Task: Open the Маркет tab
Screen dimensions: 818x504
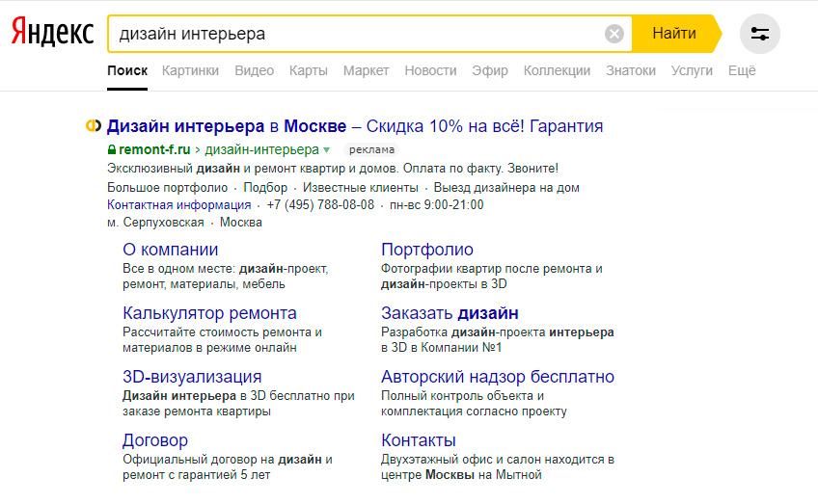Action: coord(366,70)
